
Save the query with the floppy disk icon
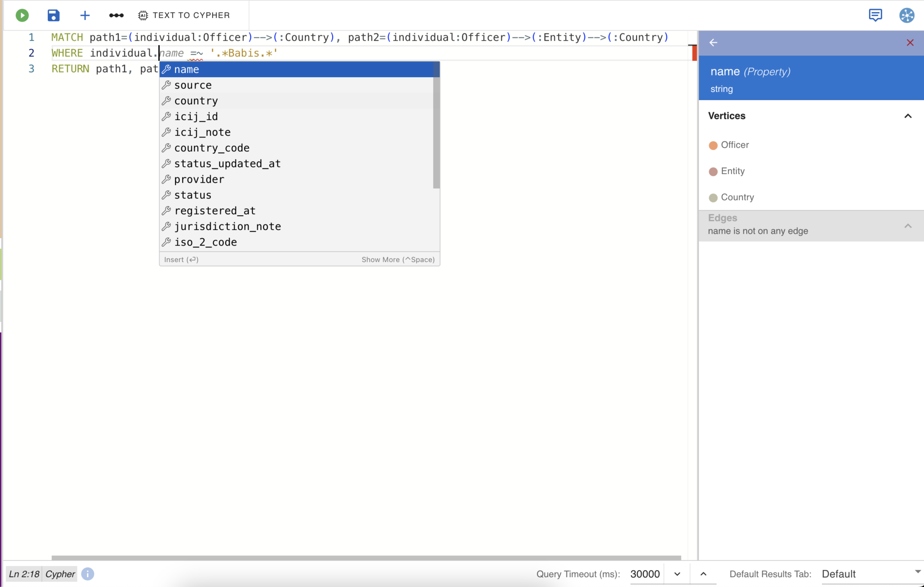53,15
